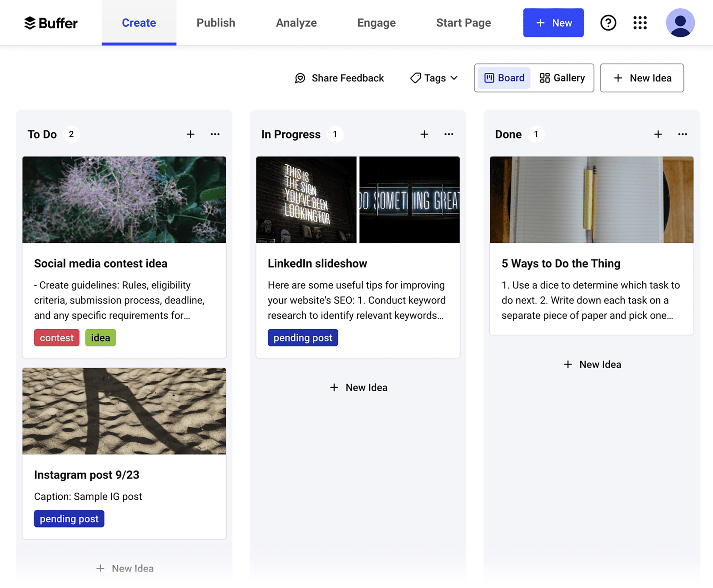Open the neon sign brick wall thumbnail
This screenshot has width=713, height=588.
[306, 200]
